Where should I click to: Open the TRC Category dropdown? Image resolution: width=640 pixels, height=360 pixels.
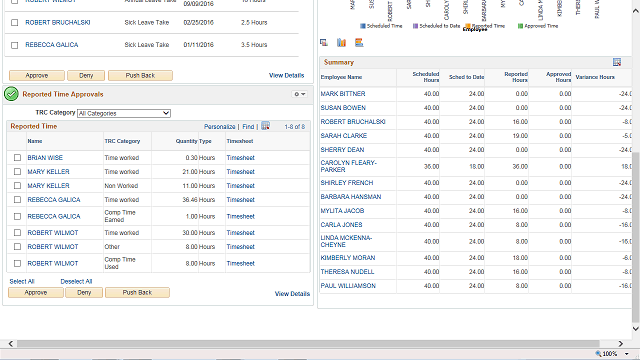tap(124, 113)
